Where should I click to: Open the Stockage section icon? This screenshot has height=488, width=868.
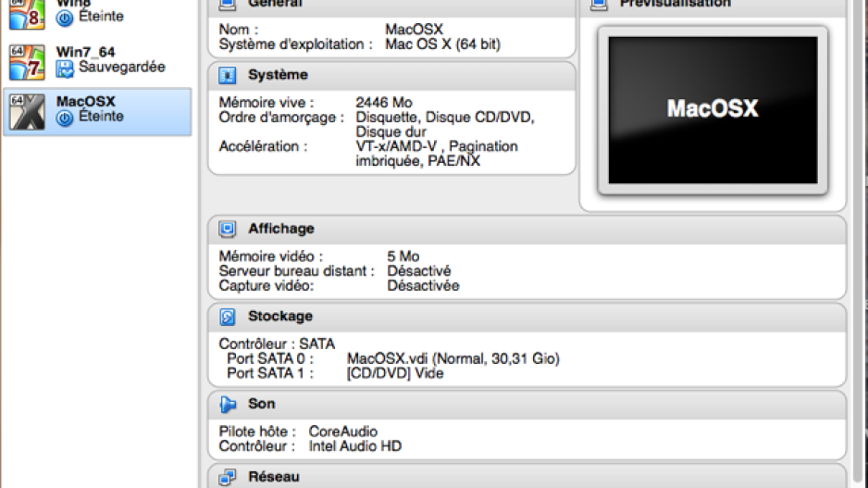coord(227,317)
